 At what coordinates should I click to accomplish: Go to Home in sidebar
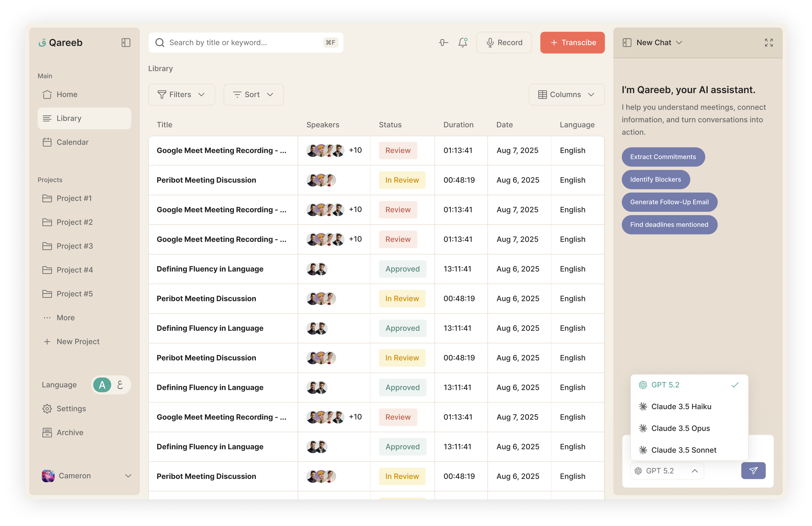84,95
